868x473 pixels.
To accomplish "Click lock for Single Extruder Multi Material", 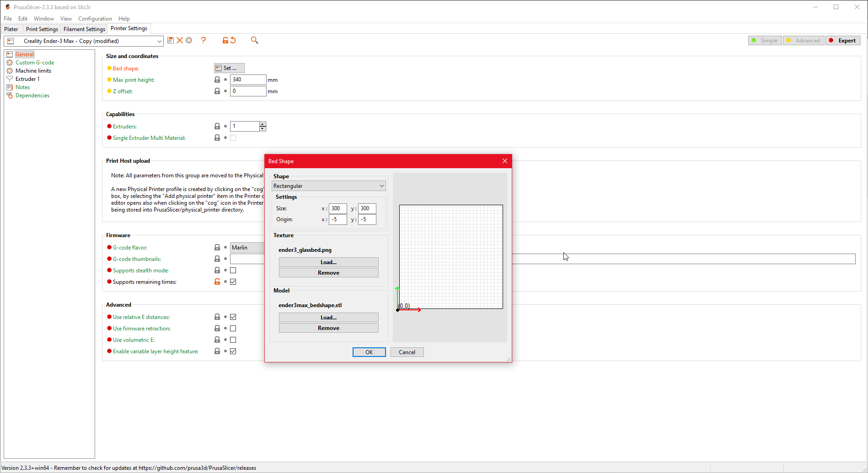I will coord(217,138).
